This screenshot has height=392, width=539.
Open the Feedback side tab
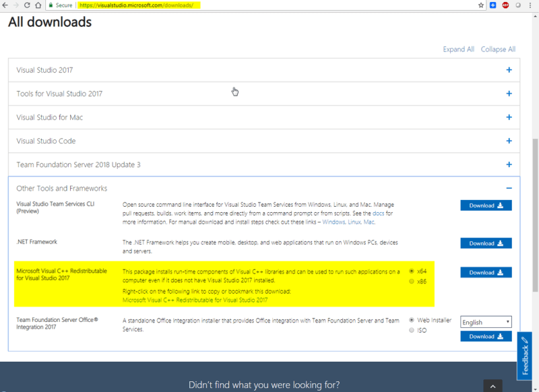525,356
